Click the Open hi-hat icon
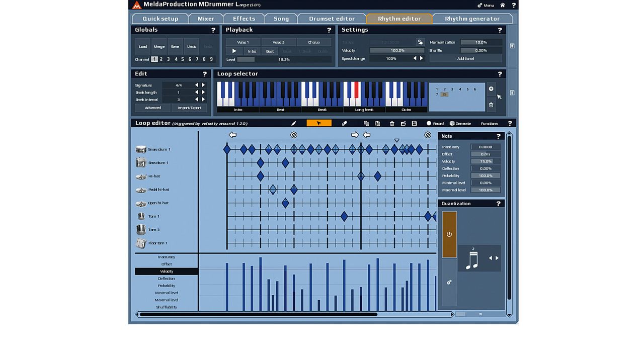The height and width of the screenshot is (362, 644). point(141,204)
